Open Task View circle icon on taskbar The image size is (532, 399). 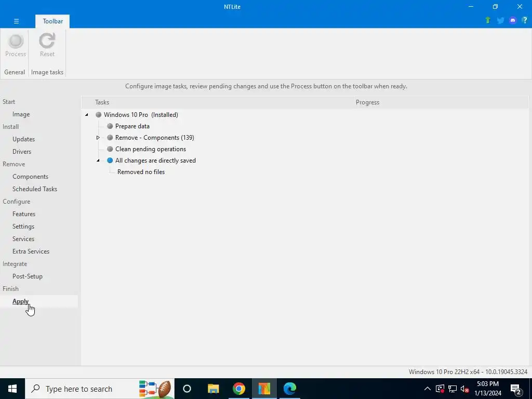pyautogui.click(x=187, y=389)
